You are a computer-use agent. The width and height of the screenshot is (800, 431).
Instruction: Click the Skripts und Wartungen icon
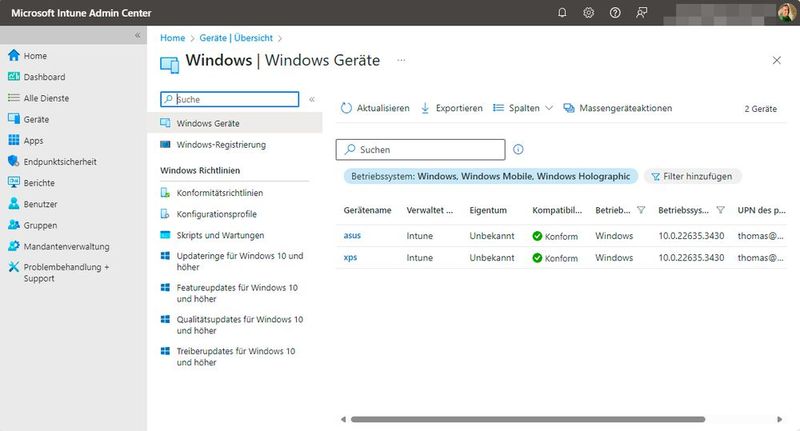click(165, 235)
